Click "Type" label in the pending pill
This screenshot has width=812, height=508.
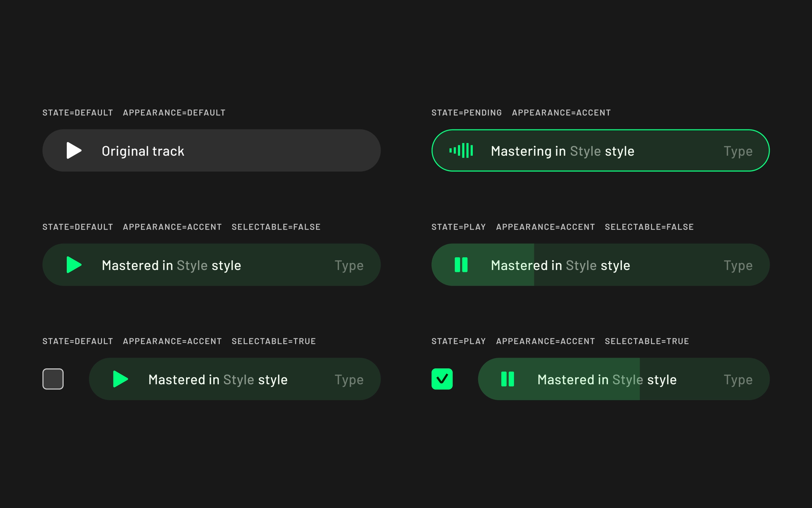[738, 151]
